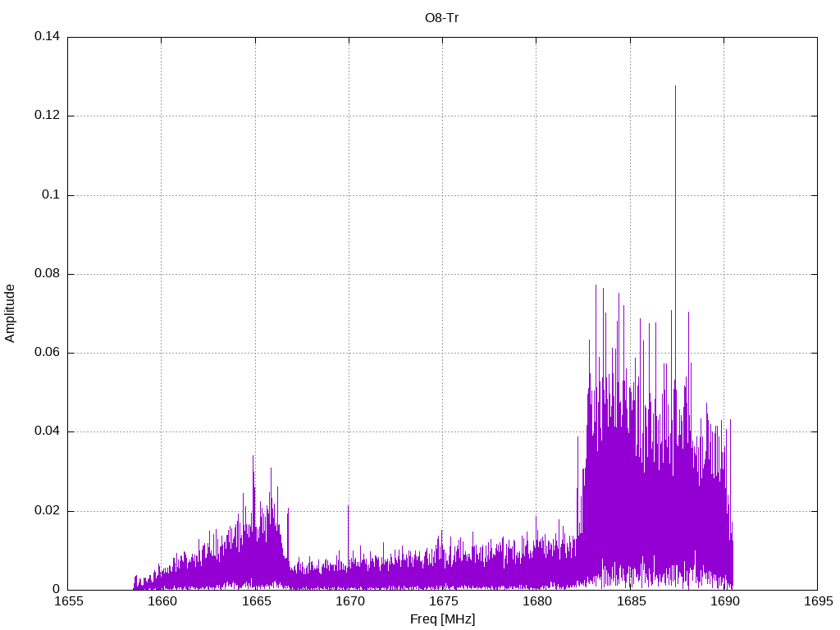Click the x-axis tick label 1655
840x630 pixels.
69,601
